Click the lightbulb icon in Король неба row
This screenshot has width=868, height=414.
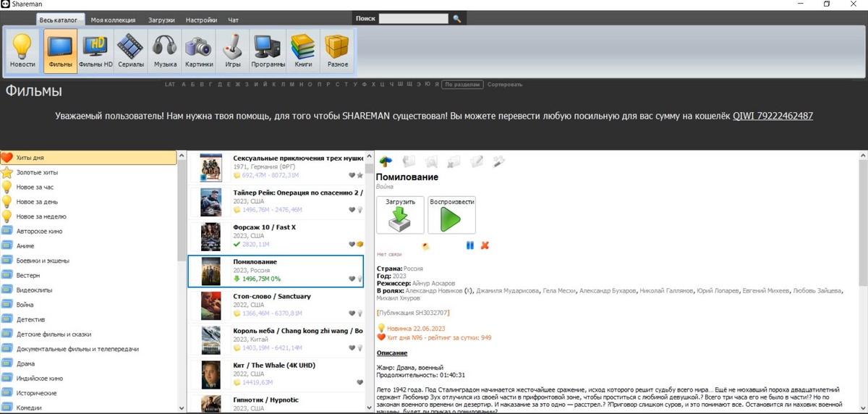click(x=359, y=348)
